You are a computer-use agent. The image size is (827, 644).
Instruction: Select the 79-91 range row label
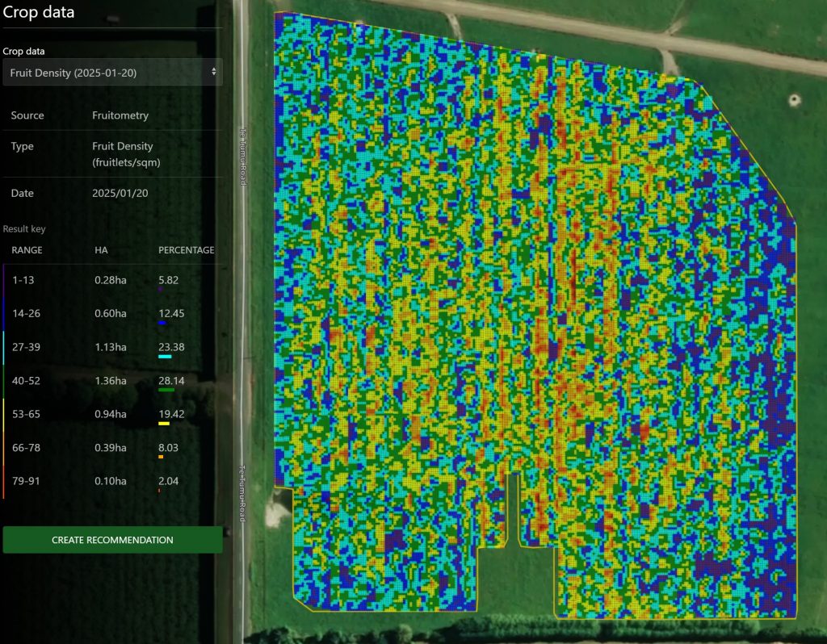[27, 481]
